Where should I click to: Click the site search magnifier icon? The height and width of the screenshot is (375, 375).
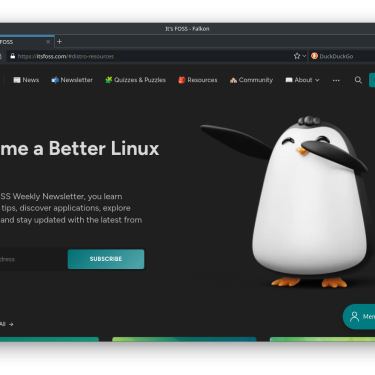pos(358,80)
